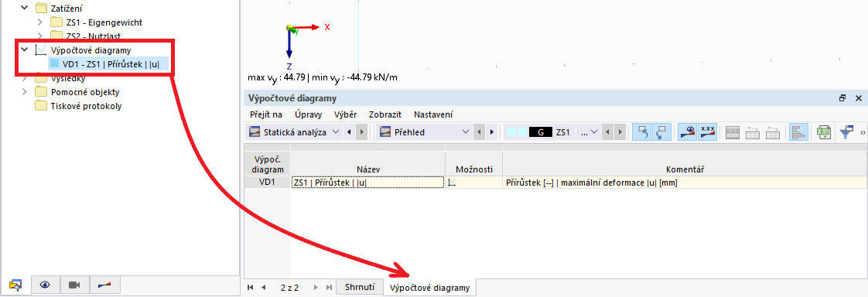This screenshot has width=868, height=297.
Task: Expand the toolbar overflow chevron
Action: [x=863, y=132]
